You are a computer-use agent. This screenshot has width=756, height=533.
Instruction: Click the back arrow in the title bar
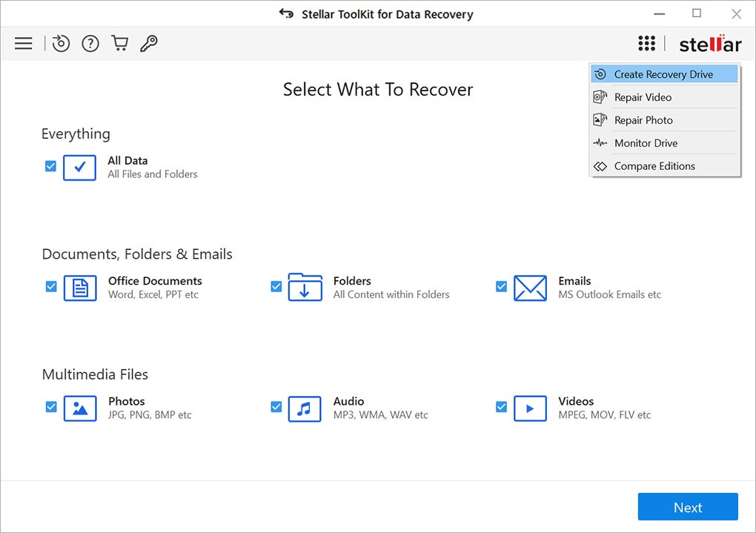point(286,13)
